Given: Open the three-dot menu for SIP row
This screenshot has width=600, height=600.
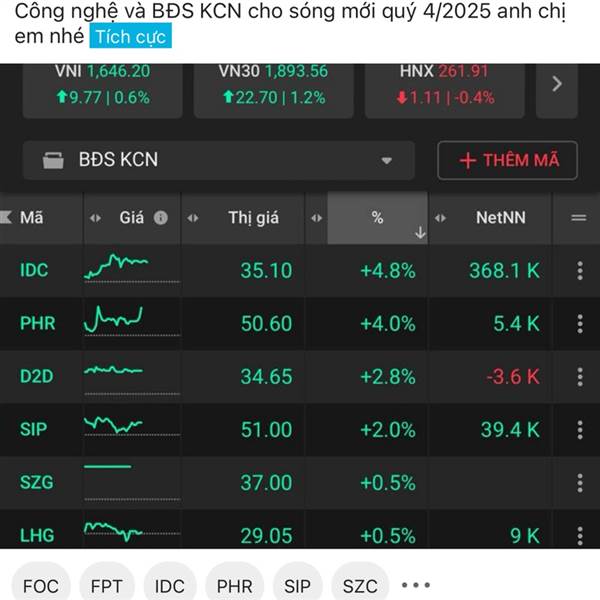Looking at the screenshot, I should (580, 429).
